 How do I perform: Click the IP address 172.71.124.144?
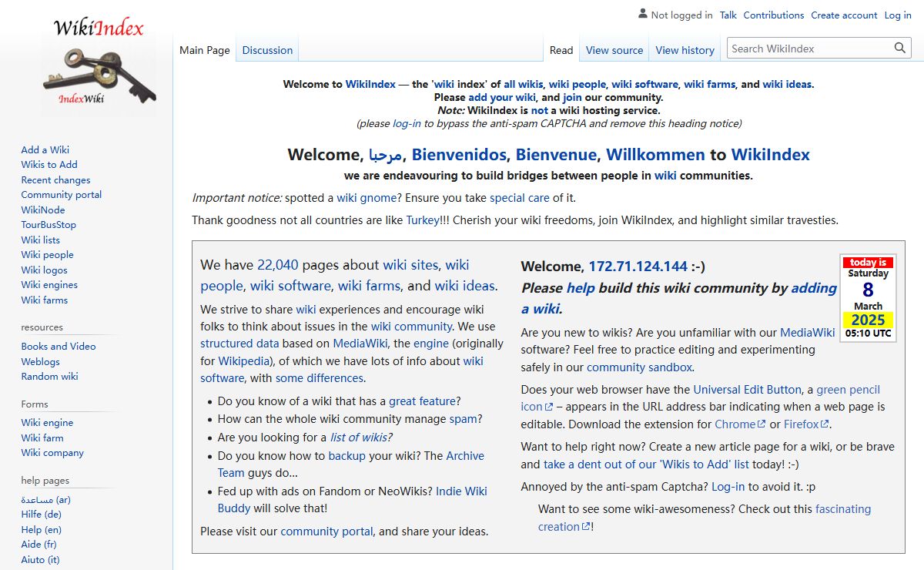coord(638,267)
